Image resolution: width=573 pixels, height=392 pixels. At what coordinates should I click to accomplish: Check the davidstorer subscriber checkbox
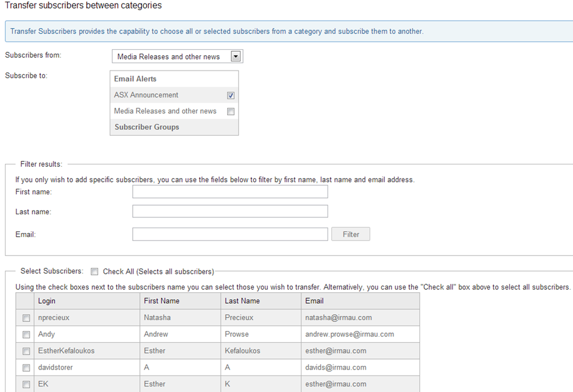(26, 368)
